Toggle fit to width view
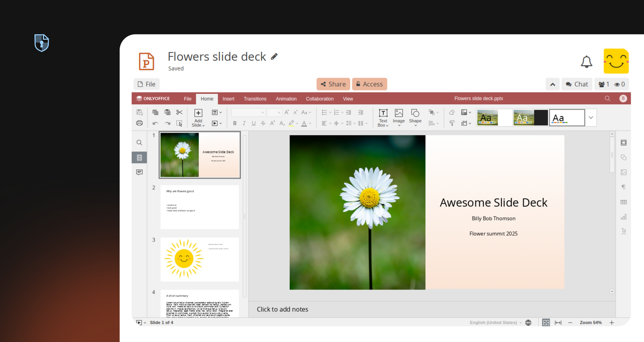This screenshot has height=342, width=644. (558, 322)
